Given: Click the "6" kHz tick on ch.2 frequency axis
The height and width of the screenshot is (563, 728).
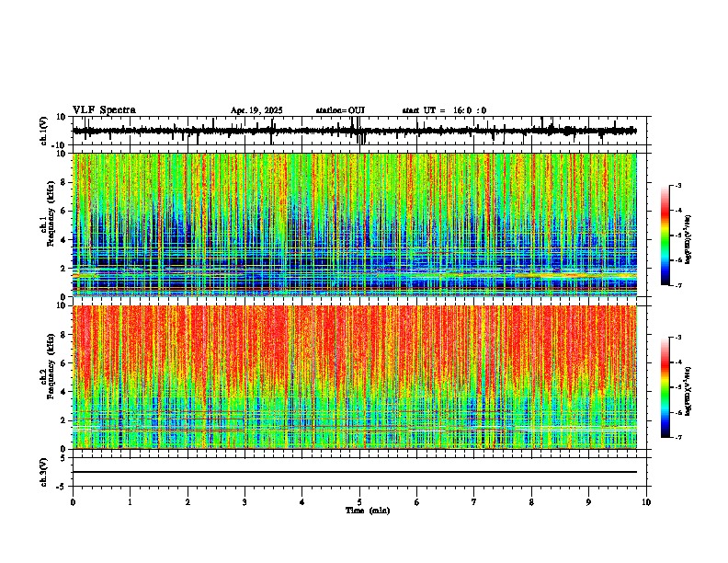Looking at the screenshot, I should click(x=64, y=363).
